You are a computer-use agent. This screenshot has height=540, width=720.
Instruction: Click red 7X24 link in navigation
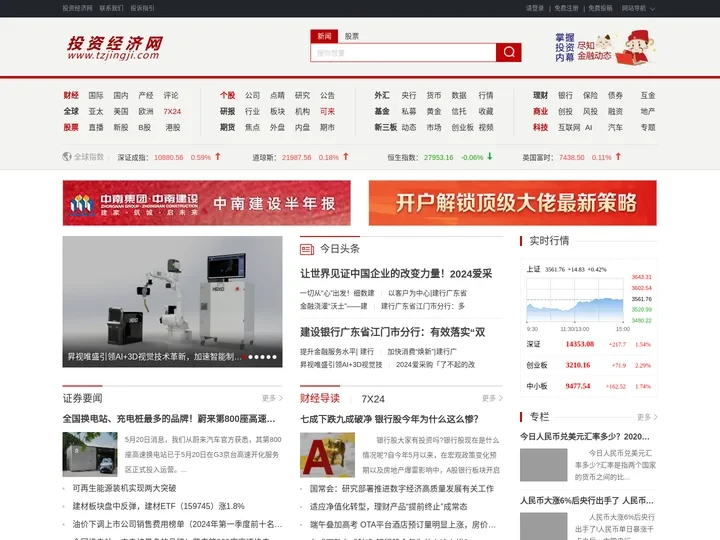[172, 112]
